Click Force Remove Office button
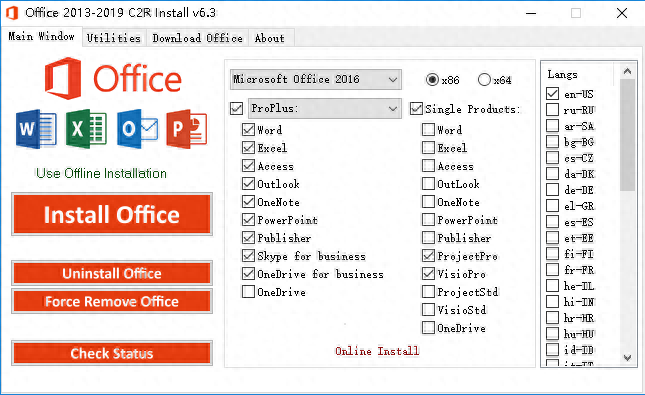 coord(112,301)
